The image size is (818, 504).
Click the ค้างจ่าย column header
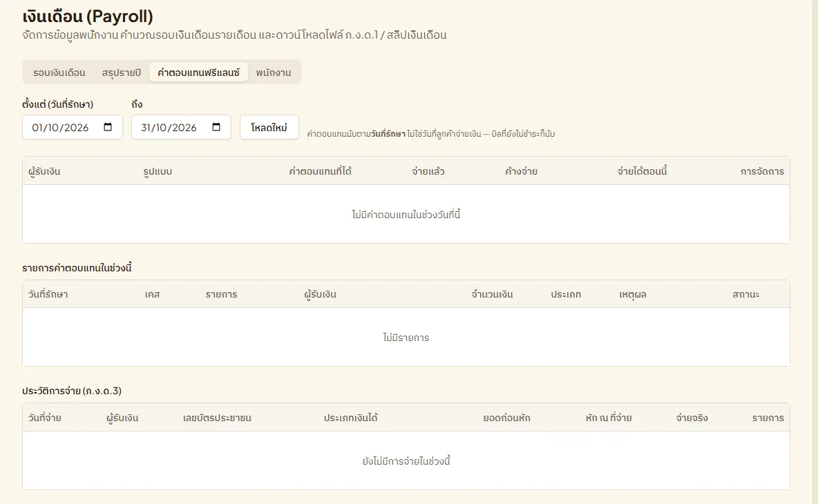point(521,171)
